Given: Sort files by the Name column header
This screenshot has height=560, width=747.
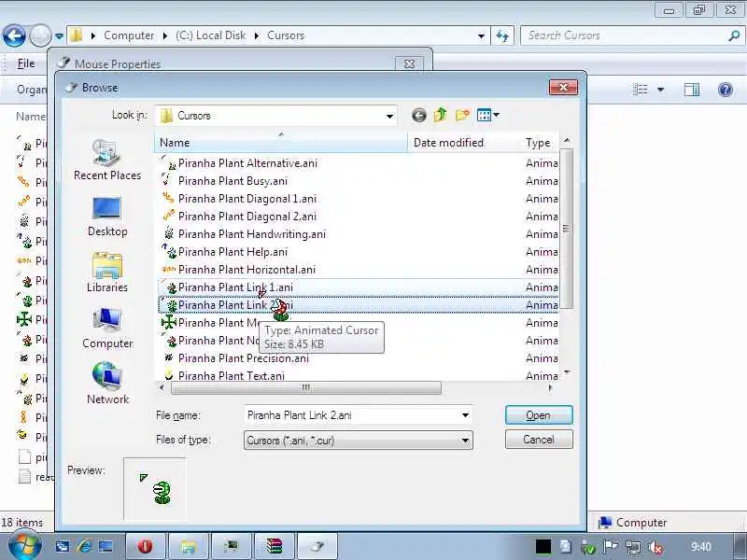Looking at the screenshot, I should 281,143.
